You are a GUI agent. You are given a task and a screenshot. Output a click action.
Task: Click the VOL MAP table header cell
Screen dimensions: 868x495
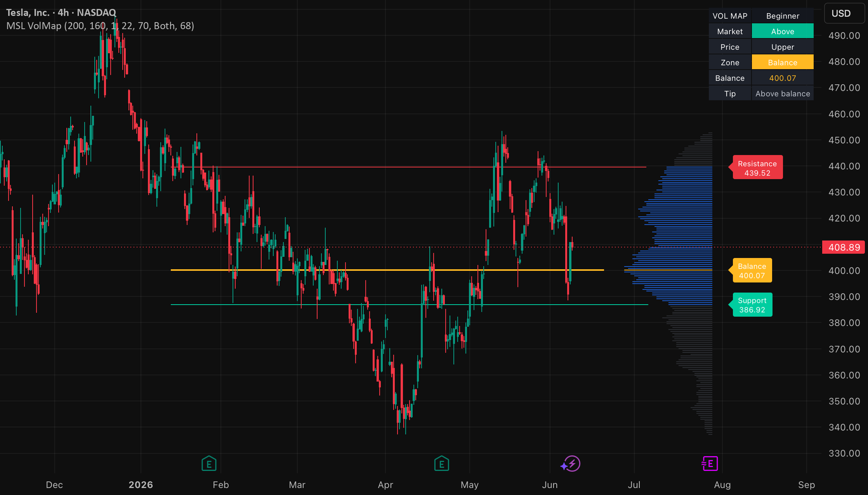pyautogui.click(x=730, y=16)
